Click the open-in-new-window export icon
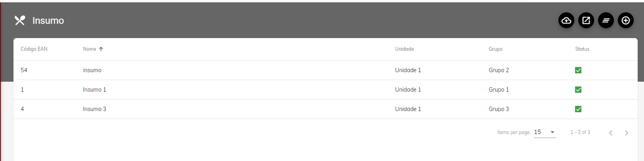This screenshot has width=644, height=161. [x=586, y=21]
